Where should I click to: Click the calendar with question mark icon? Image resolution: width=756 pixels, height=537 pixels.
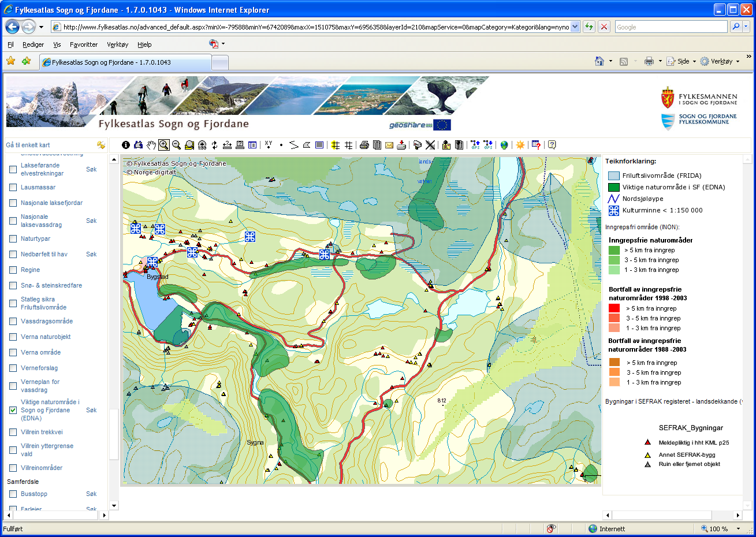point(536,145)
